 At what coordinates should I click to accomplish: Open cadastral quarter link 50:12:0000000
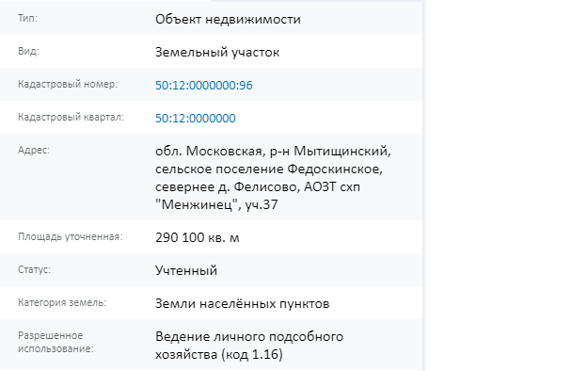[196, 119]
